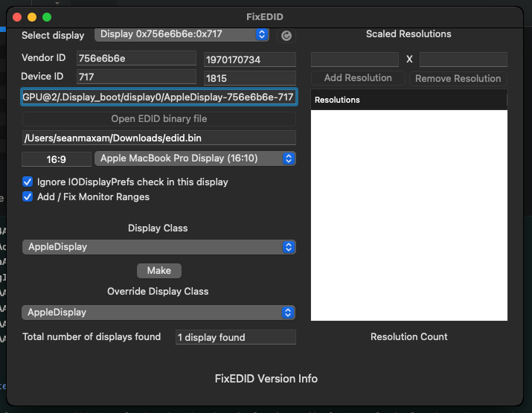
Task: Click the Device ID hex field 717
Action: point(136,77)
